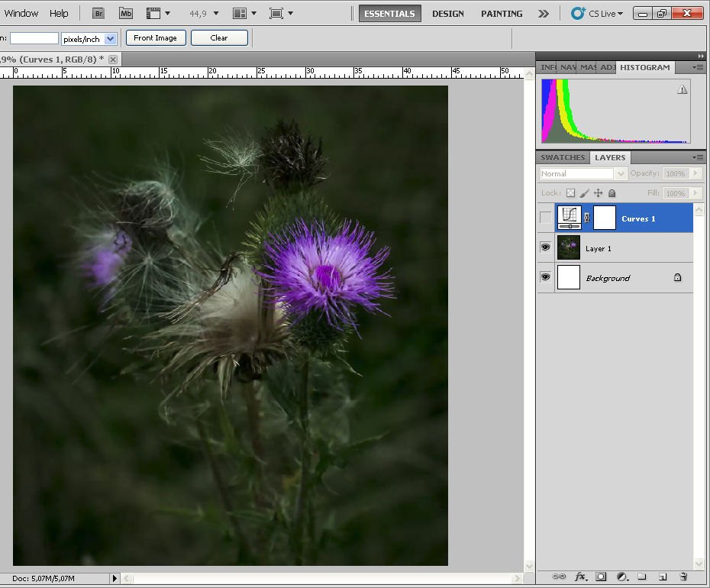The image size is (710, 588).
Task: Hide the Background layer
Action: pos(545,277)
